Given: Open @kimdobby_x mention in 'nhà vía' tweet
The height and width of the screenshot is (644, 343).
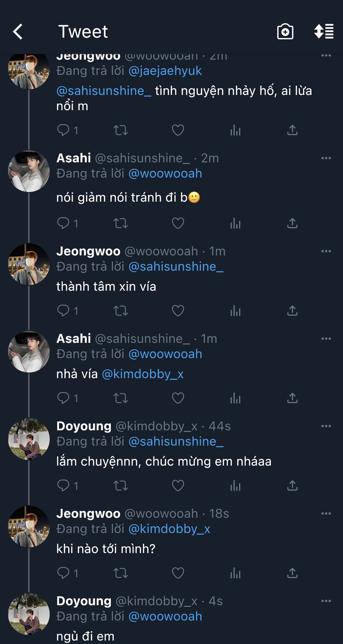Looking at the screenshot, I should 143,374.
